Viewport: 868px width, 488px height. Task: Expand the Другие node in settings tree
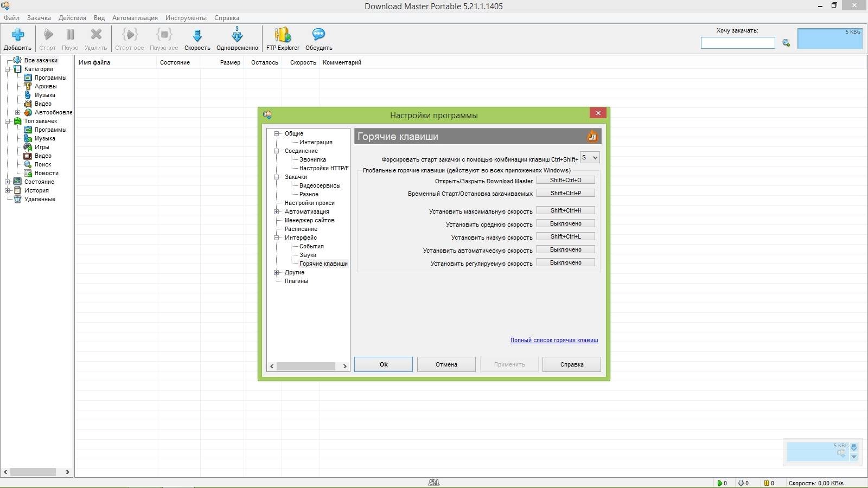[276, 272]
